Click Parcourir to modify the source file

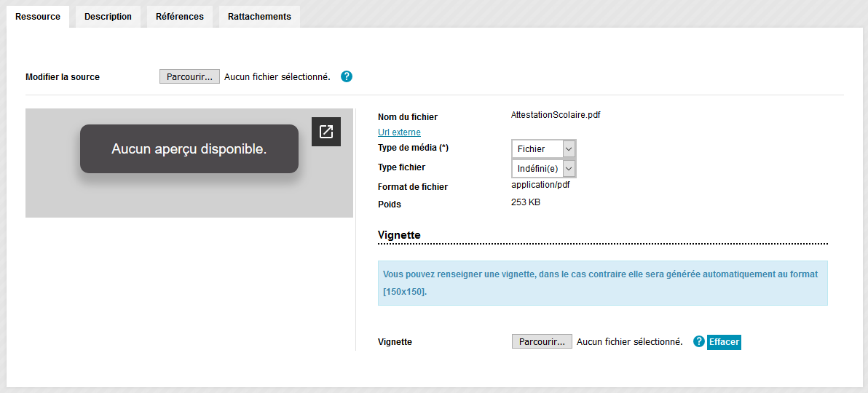click(189, 76)
